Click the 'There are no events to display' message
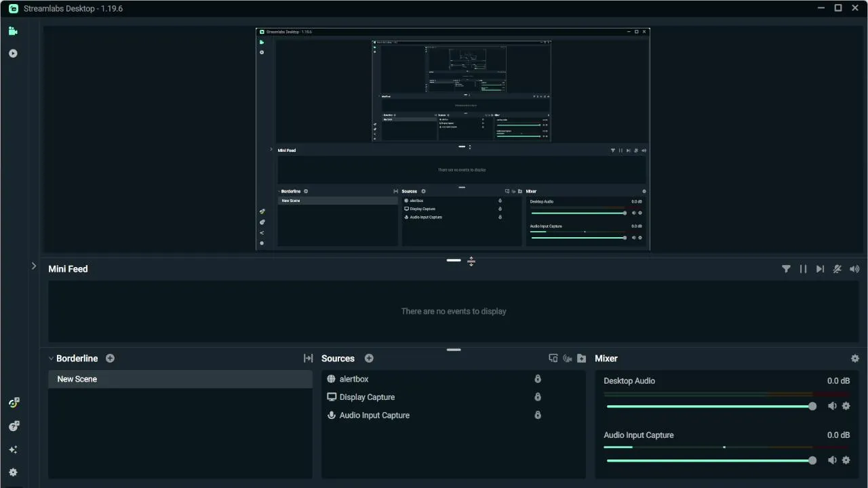 [454, 311]
